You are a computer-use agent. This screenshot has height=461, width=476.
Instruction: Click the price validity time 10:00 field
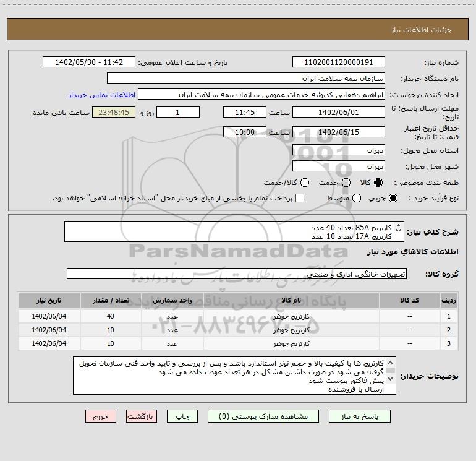pos(245,132)
